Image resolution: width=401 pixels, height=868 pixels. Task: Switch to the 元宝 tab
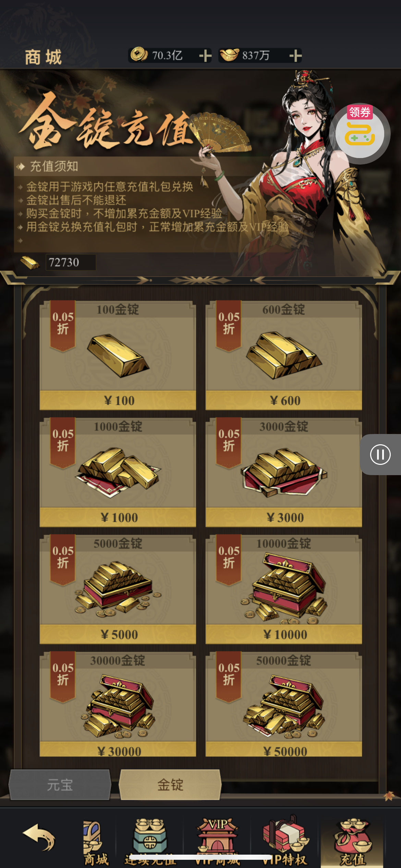point(60,785)
